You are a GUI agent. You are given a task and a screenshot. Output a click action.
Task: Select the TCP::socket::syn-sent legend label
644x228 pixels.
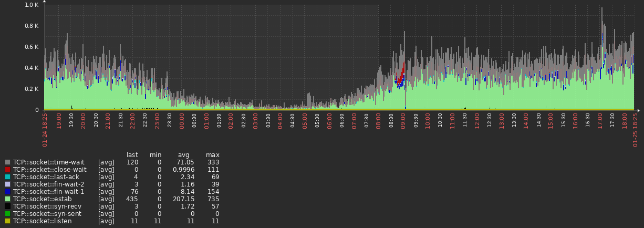[47, 214]
